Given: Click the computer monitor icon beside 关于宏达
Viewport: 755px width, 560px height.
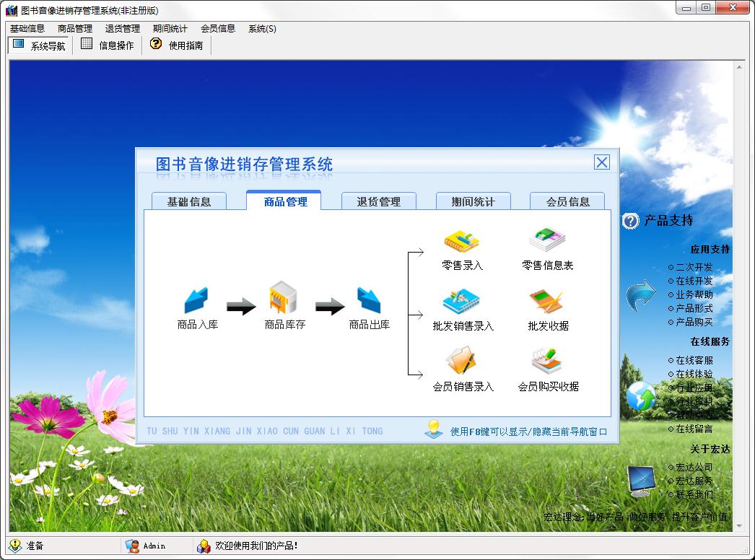Looking at the screenshot, I should [x=642, y=481].
